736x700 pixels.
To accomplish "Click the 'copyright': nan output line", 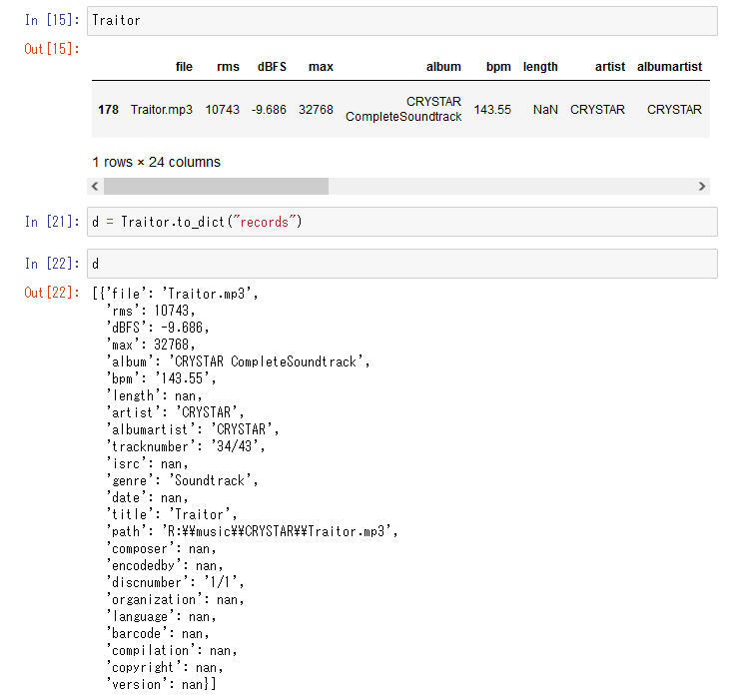I will point(165,668).
